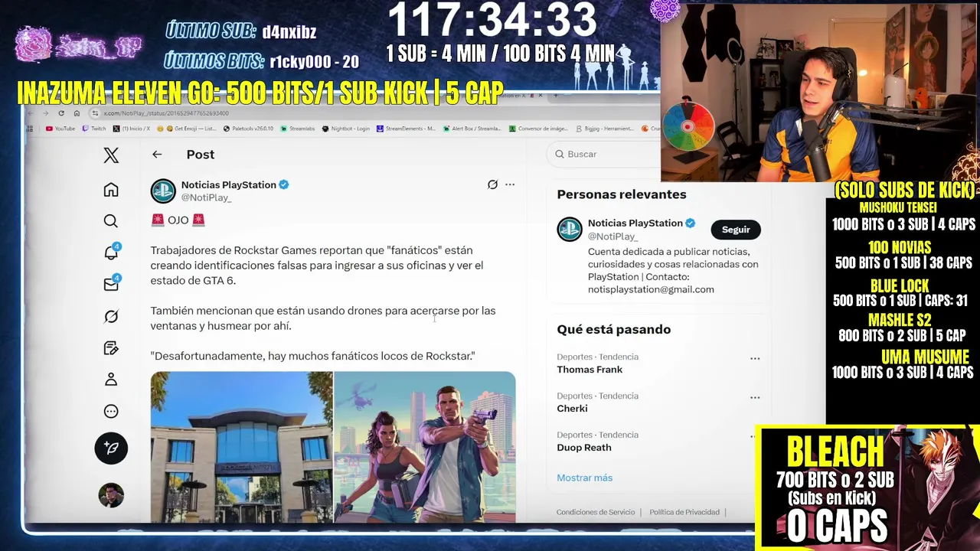This screenshot has width=980, height=551.
Task: Click the Post page title
Action: pos(201,155)
